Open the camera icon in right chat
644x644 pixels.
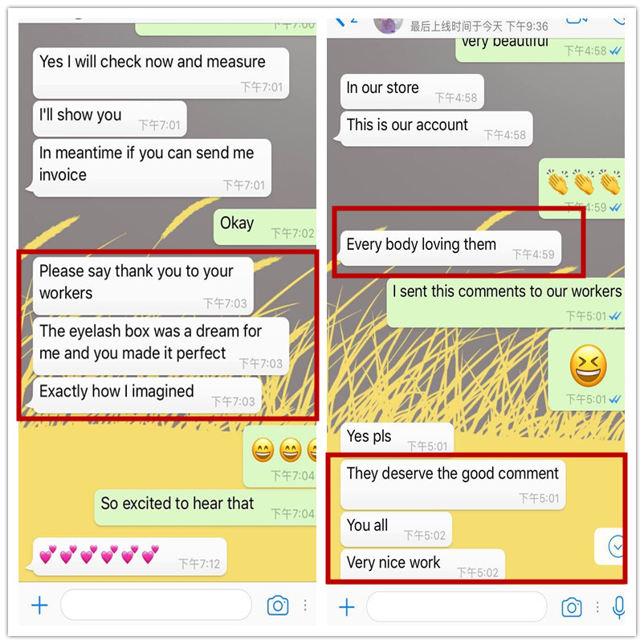(x=571, y=607)
